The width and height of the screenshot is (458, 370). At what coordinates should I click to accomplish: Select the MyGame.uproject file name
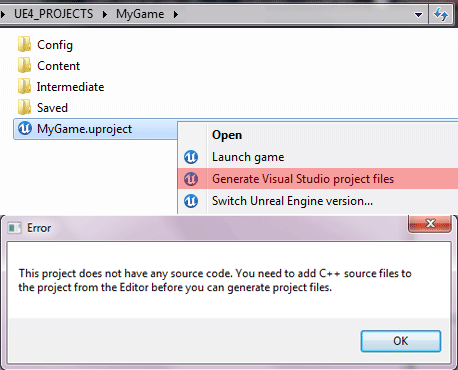click(x=84, y=129)
